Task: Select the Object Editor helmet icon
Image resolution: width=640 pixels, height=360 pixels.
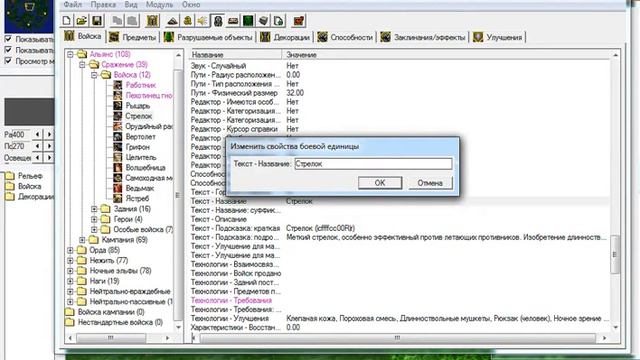Action: pyautogui.click(x=218, y=20)
